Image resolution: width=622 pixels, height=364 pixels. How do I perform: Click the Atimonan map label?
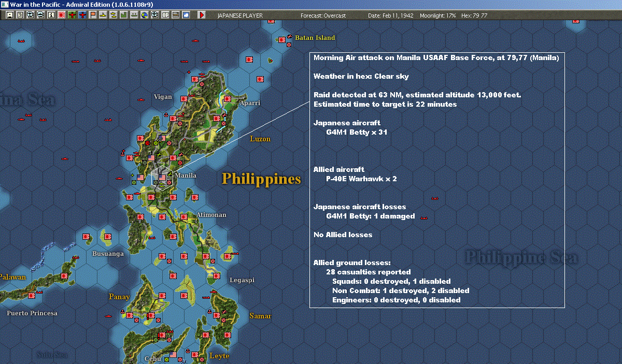tap(211, 214)
